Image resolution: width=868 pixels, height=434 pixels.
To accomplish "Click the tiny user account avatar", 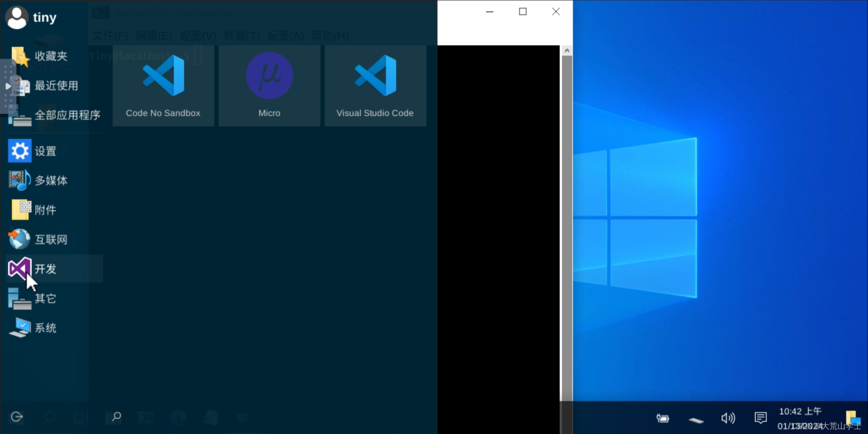I will [17, 18].
